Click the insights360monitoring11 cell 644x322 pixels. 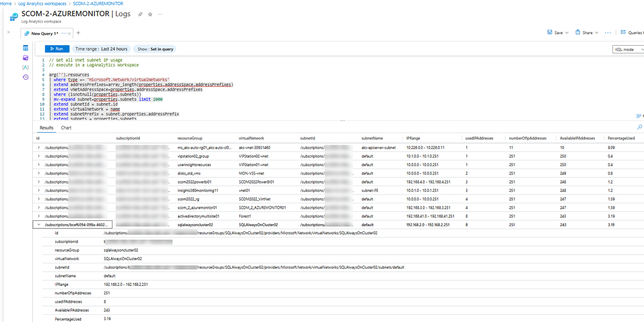coord(197,191)
